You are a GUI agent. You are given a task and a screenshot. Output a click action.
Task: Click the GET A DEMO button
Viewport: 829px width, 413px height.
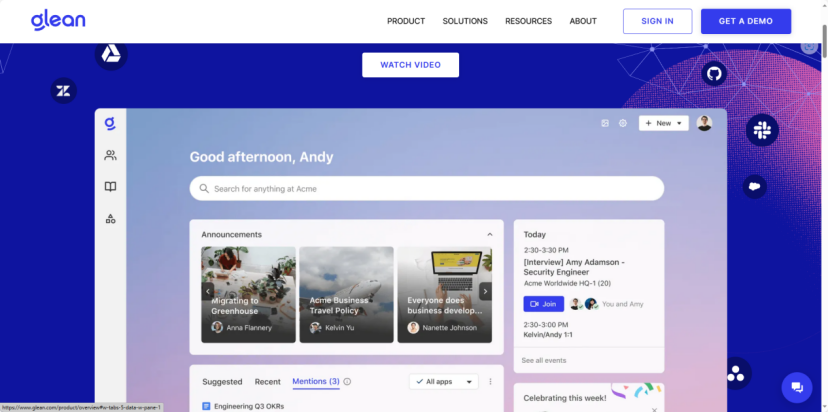[x=745, y=21]
